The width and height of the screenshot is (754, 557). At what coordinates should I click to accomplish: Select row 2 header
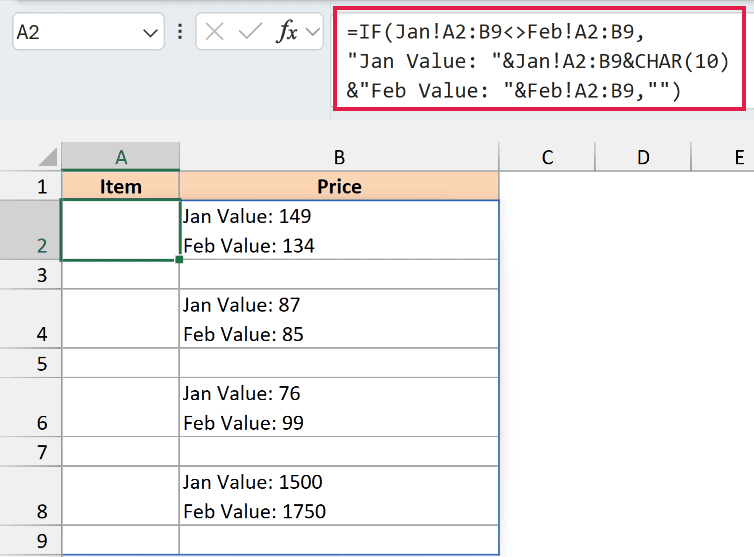pos(31,230)
